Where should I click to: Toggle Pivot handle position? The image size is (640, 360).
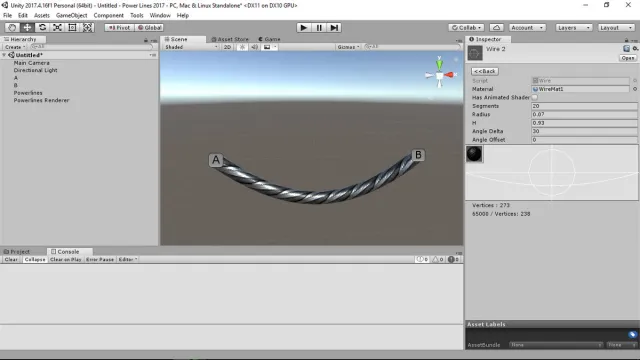119,28
